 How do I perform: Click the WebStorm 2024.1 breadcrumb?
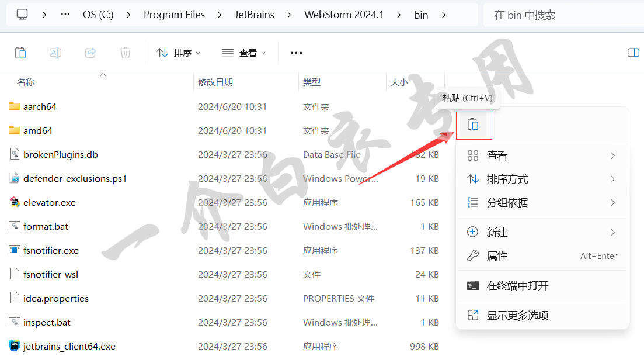344,15
